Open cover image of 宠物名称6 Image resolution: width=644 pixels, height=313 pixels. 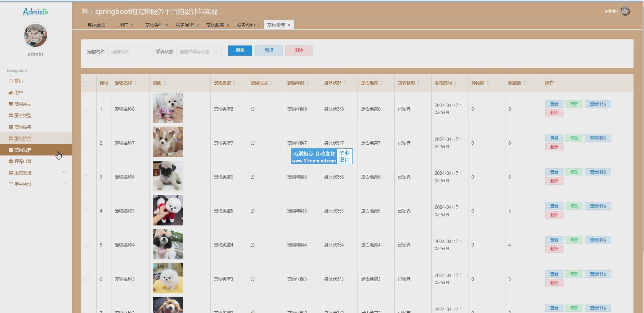(x=168, y=176)
